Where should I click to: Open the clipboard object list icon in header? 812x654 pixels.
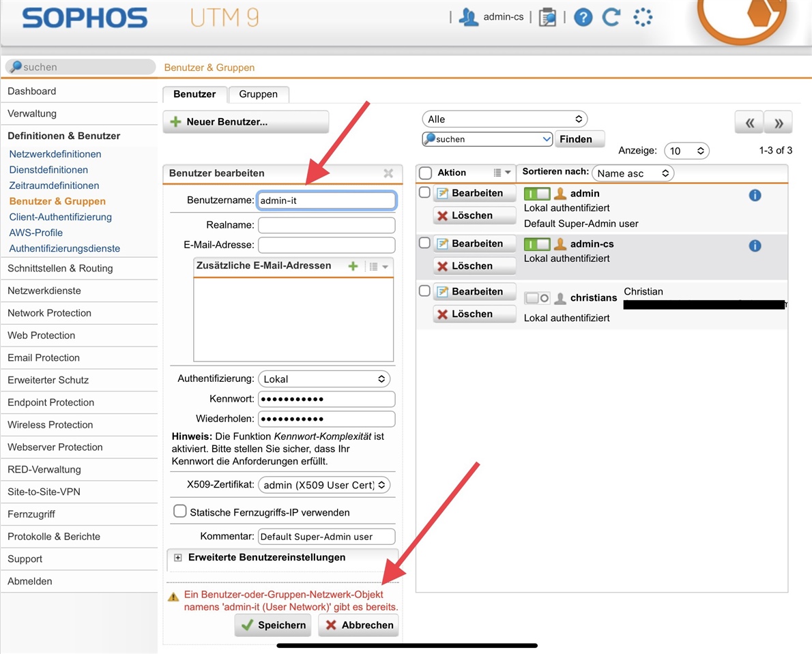click(547, 17)
